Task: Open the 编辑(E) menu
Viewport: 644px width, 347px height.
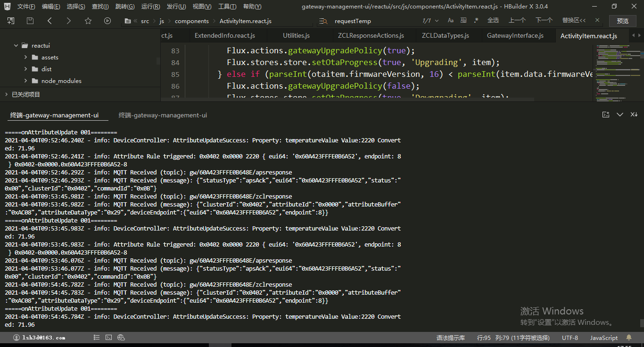Action: [x=51, y=7]
